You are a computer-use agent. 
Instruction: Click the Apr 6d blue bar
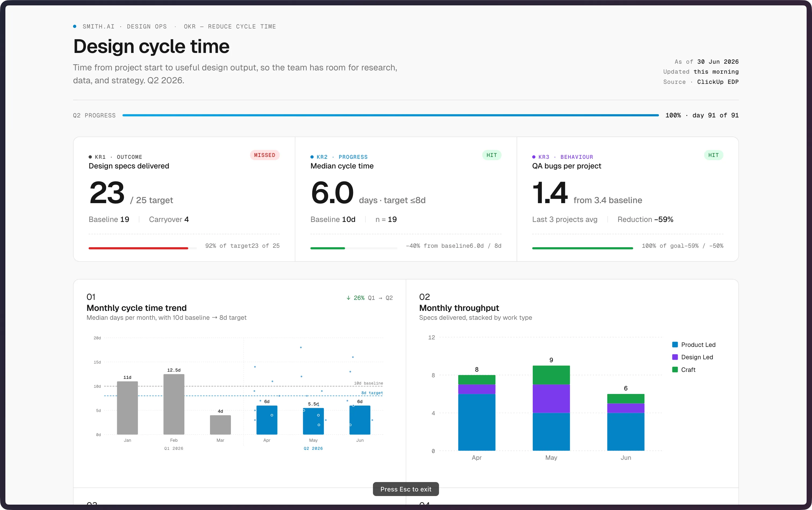pyautogui.click(x=267, y=420)
